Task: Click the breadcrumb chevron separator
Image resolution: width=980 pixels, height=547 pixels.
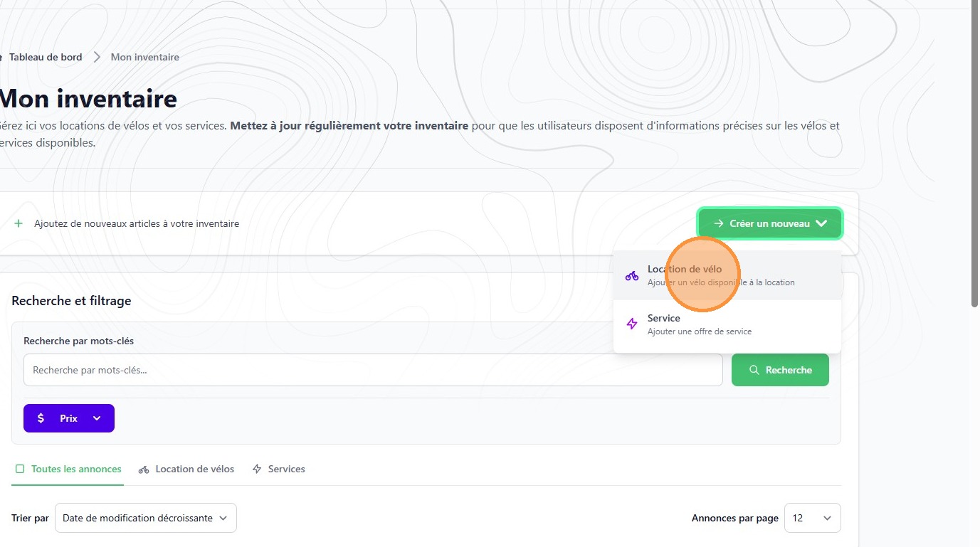Action: (x=97, y=57)
